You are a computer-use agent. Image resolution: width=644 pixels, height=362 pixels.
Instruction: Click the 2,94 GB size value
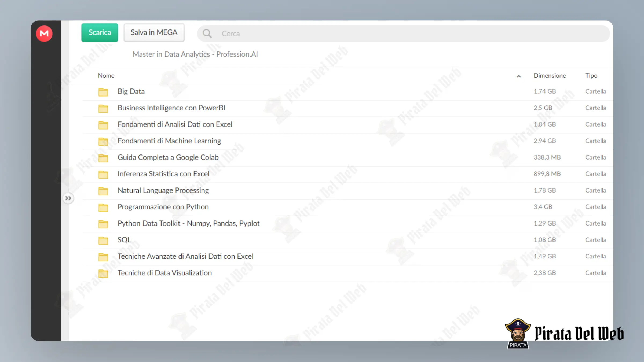545,141
